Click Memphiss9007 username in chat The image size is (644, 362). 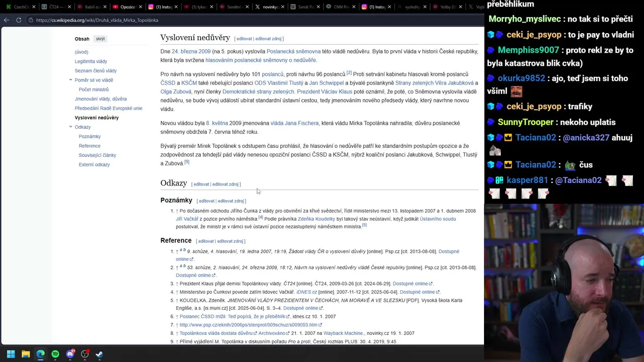528,50
